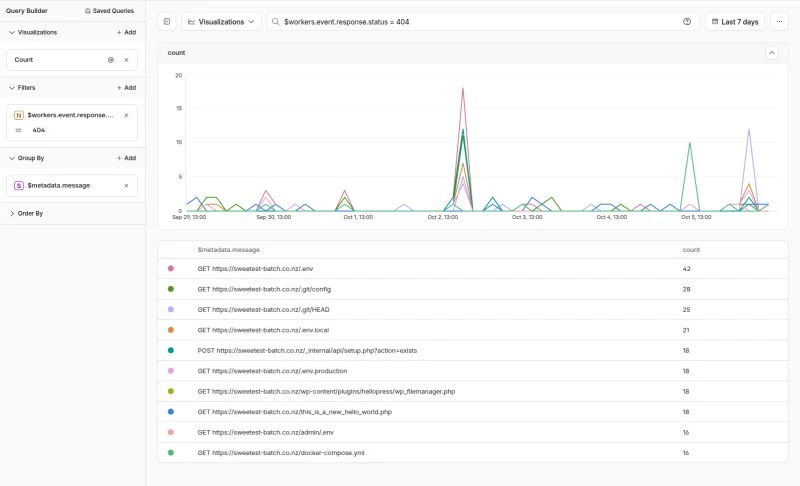Screen dimensions: 800x486
Task: Click the green swatch for docker-compose.yml row
Action: [x=171, y=452]
